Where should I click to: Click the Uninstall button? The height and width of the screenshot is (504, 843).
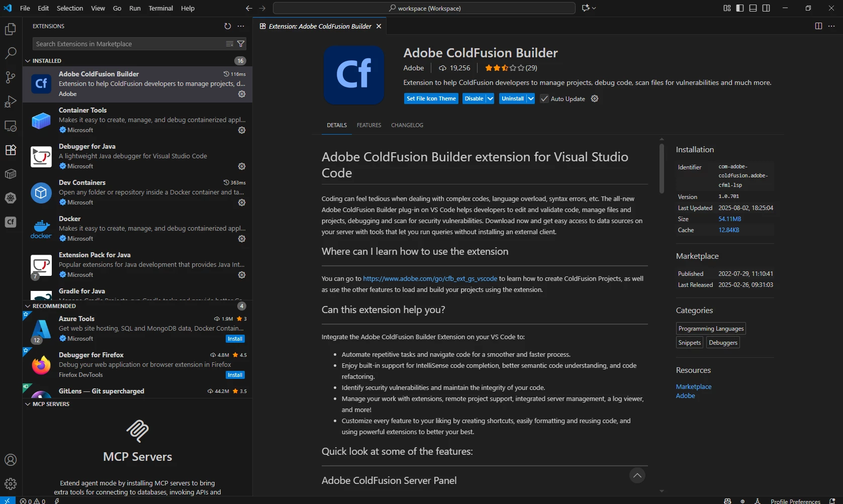pos(513,98)
